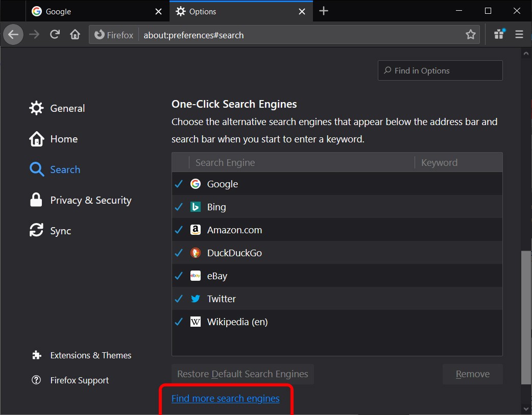532x415 pixels.
Task: Click the What's New gift icon
Action: pyautogui.click(x=499, y=35)
